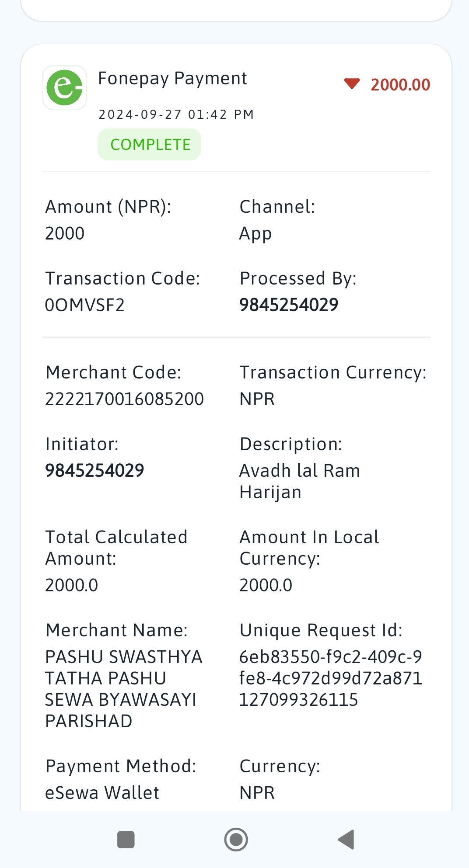Screen dimensions: 469x868
Task: Tap the Fonepay Payment title
Action: pos(172,79)
